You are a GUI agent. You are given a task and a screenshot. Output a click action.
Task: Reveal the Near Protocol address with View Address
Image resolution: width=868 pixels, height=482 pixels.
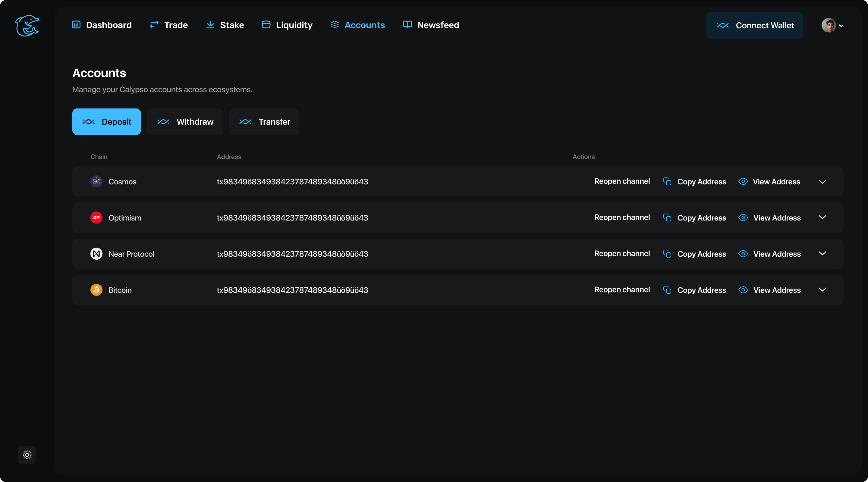(x=776, y=254)
